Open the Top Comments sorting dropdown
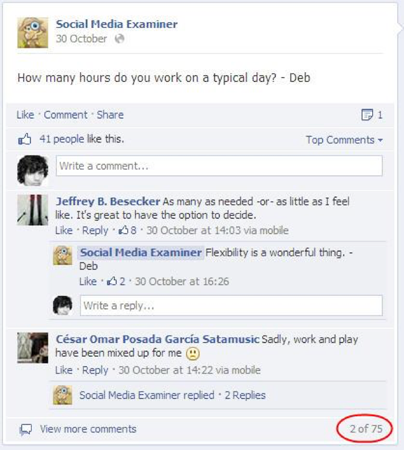 (x=344, y=140)
